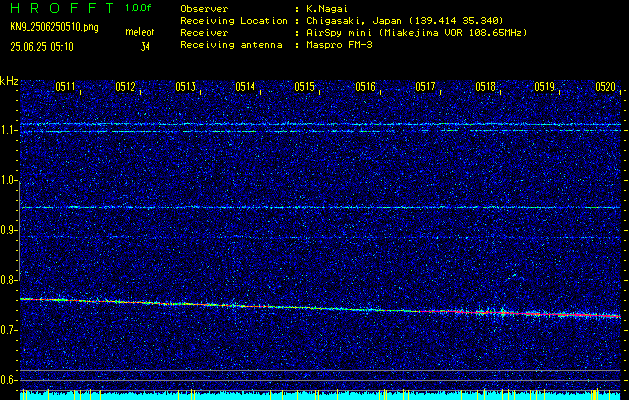629x400 pixels.
Task: Click the 0515 time marker
Action: tap(305, 87)
